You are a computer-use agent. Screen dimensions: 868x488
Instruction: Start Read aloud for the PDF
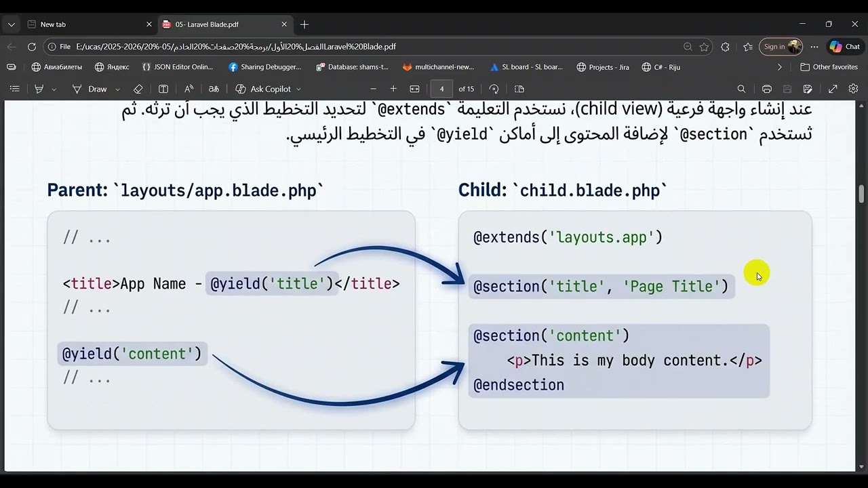(189, 89)
